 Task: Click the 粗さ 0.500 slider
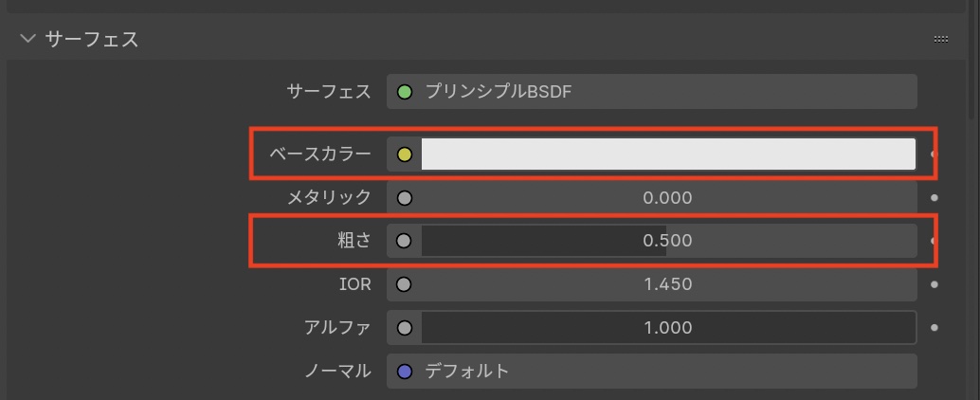pos(668,241)
